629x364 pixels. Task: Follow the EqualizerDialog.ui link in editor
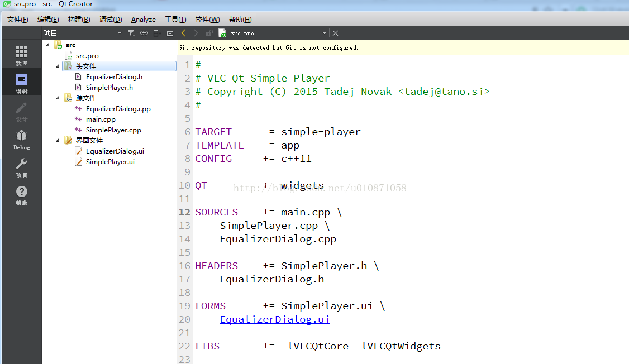[x=275, y=319]
